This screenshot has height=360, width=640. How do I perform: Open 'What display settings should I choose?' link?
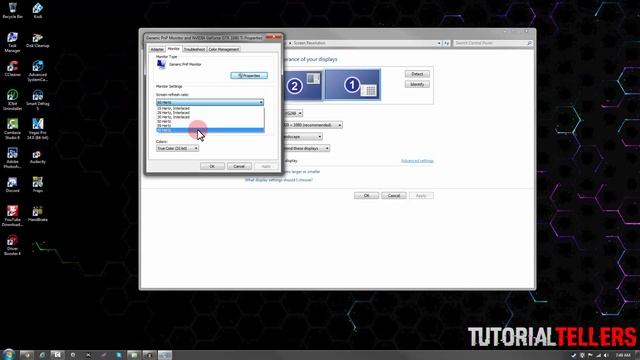click(279, 180)
